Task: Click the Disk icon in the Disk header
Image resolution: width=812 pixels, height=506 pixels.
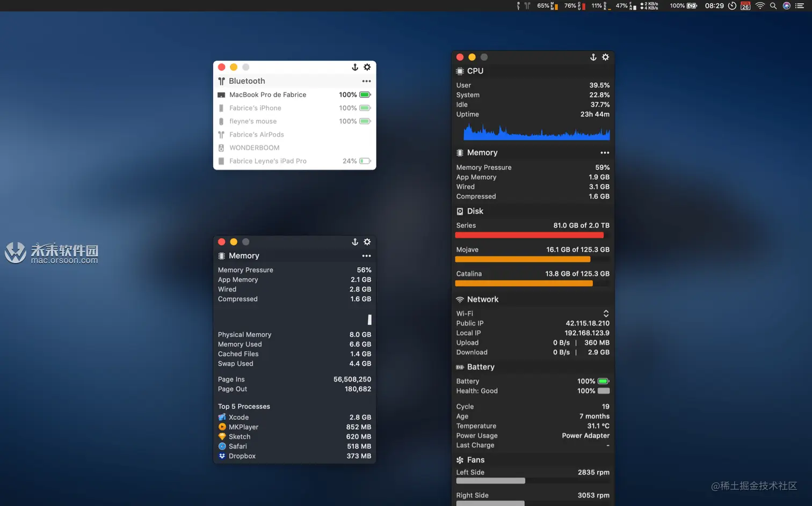Action: tap(460, 211)
